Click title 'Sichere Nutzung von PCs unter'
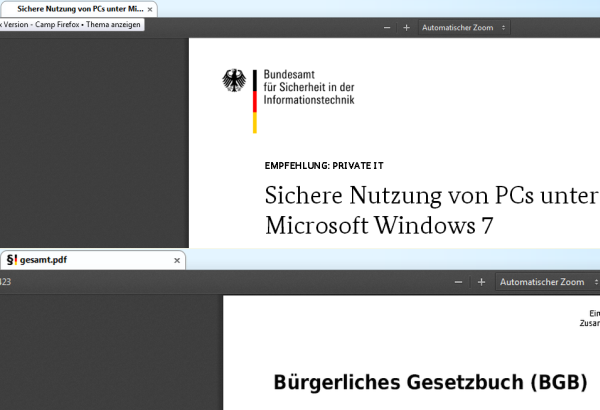Screen dimensions: 600x410 click(x=431, y=195)
